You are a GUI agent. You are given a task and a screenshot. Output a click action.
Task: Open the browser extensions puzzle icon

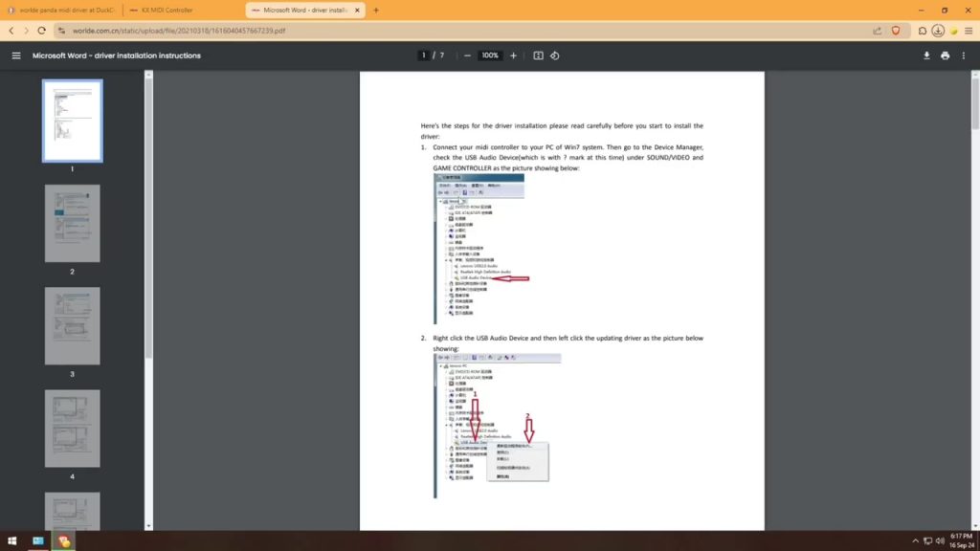pyautogui.click(x=922, y=30)
